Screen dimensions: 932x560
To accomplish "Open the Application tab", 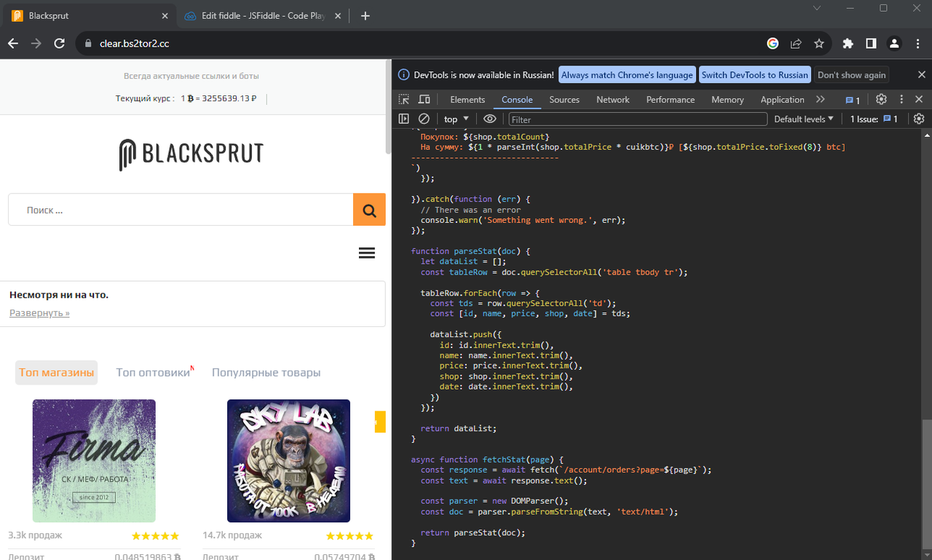I will pyautogui.click(x=782, y=100).
